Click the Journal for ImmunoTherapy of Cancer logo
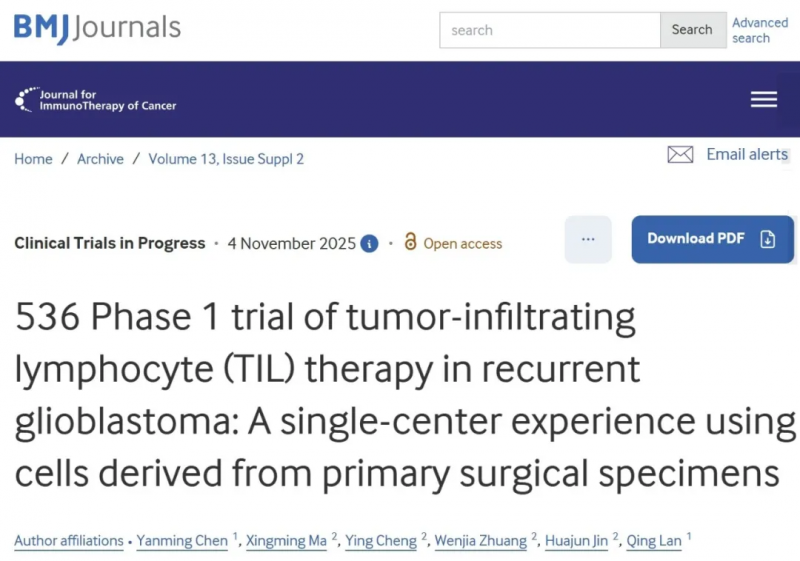Viewport: 800px width, 561px height. (95, 99)
